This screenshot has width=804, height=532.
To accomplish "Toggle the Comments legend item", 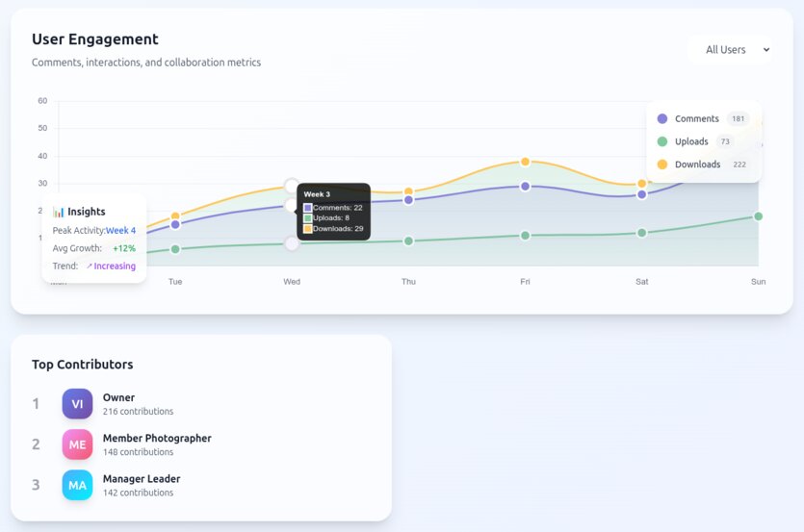I will point(704,118).
